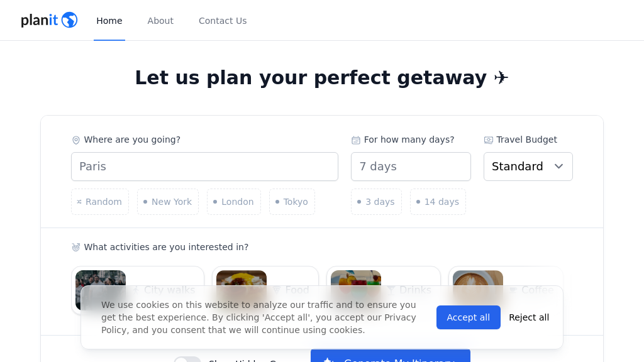Pick the 14 days duration chip
Screen dimensions: 644x362
(438, 202)
